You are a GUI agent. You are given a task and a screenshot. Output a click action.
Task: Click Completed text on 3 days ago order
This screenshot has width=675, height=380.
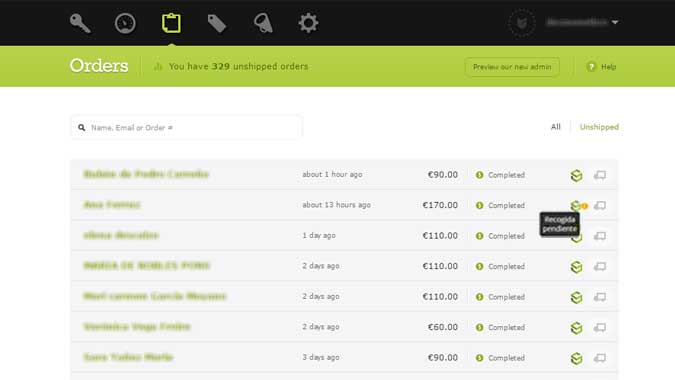(x=507, y=358)
